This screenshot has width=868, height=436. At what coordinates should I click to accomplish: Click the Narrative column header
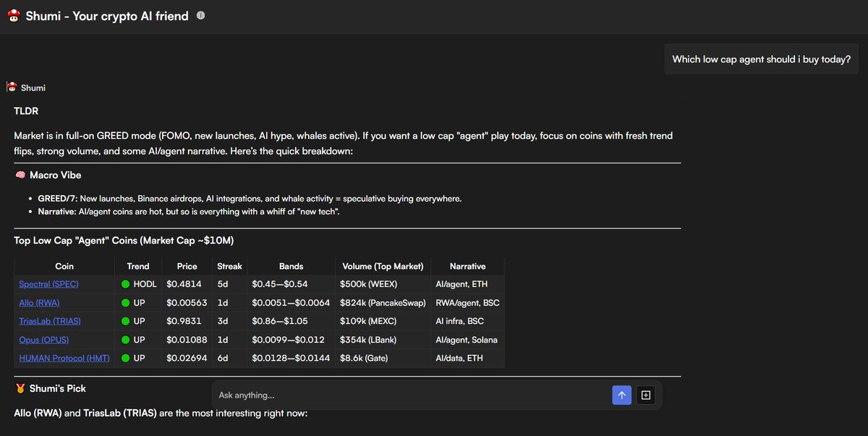pos(467,266)
